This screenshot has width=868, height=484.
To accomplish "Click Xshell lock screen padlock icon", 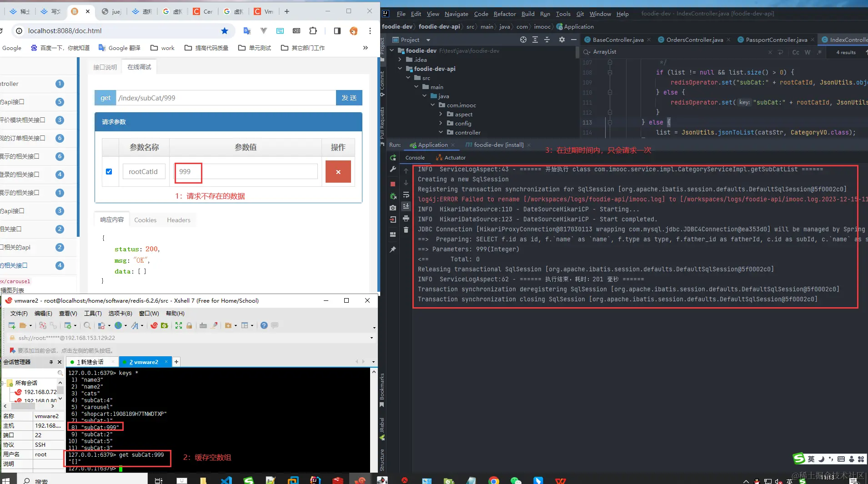I will 189,325.
